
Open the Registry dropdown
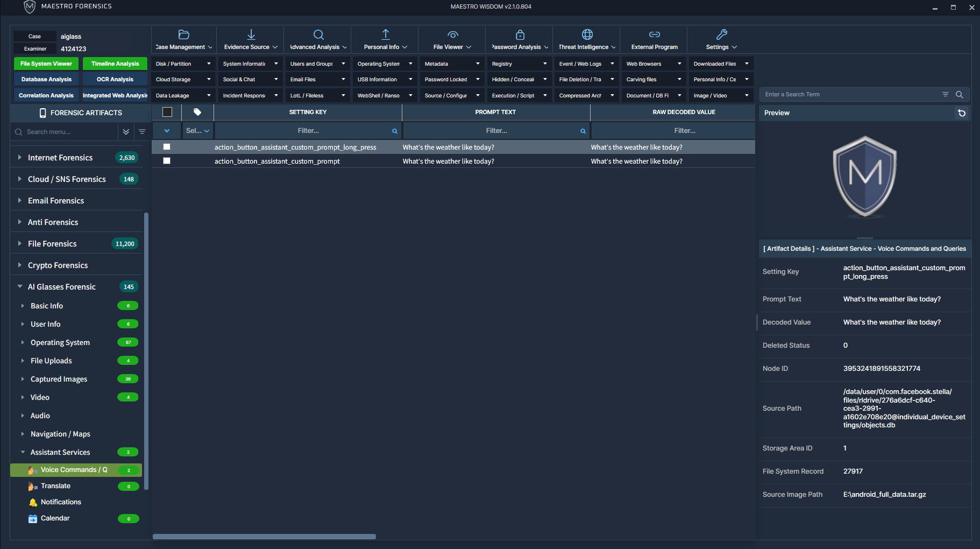pos(520,64)
